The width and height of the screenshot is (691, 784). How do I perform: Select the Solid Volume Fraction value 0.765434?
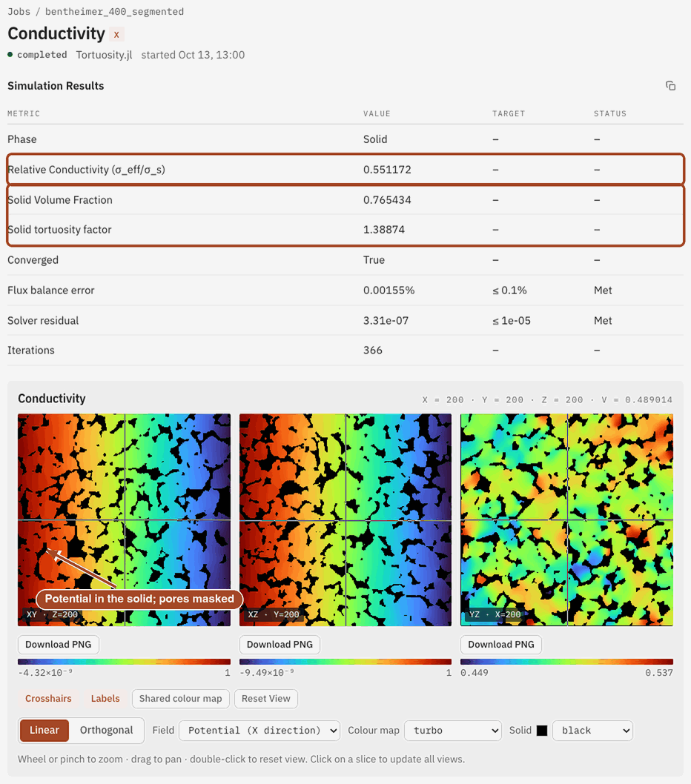pyautogui.click(x=387, y=200)
